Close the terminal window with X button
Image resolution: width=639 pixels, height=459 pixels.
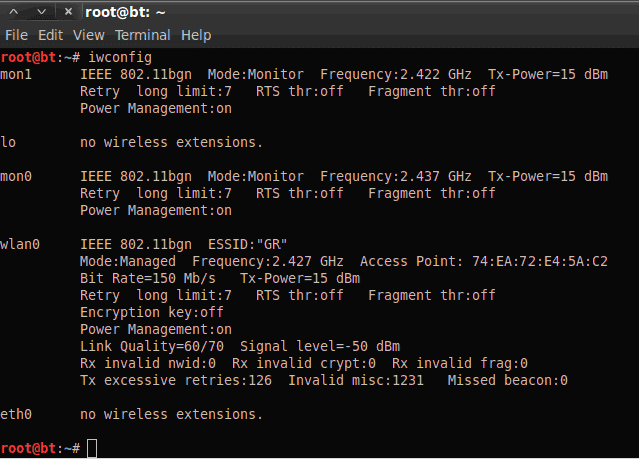pyautogui.click(x=67, y=11)
